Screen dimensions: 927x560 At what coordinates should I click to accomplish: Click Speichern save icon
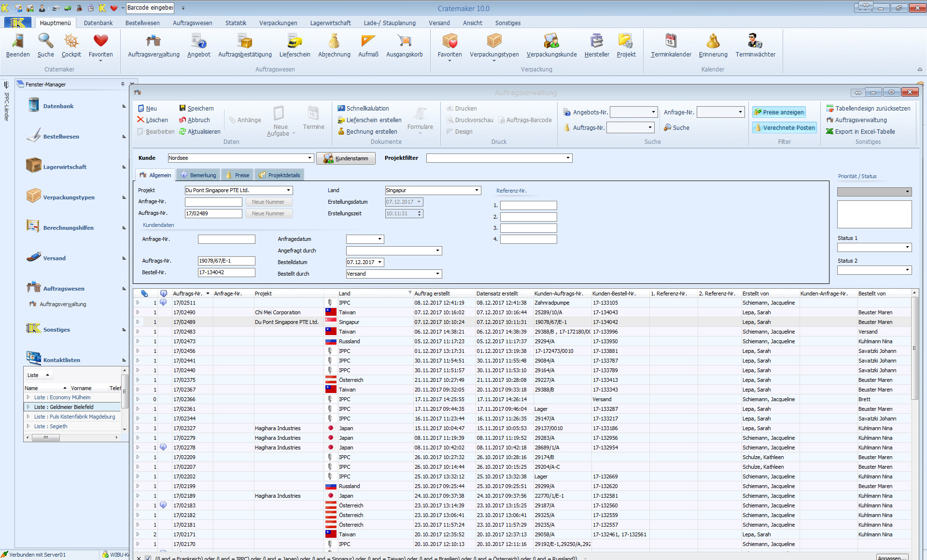click(x=196, y=108)
